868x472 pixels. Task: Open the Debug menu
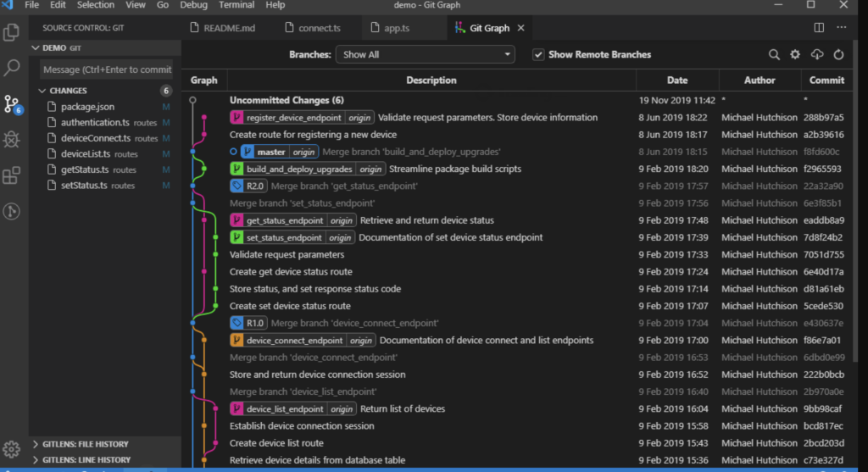pyautogui.click(x=194, y=5)
